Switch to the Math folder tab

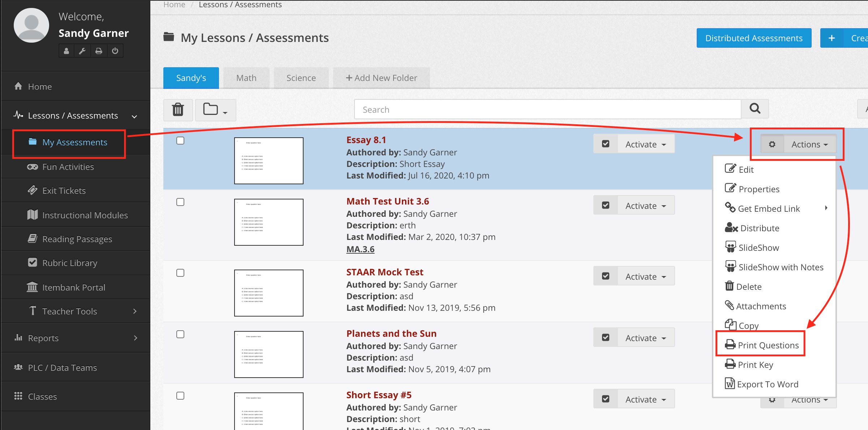(x=246, y=77)
